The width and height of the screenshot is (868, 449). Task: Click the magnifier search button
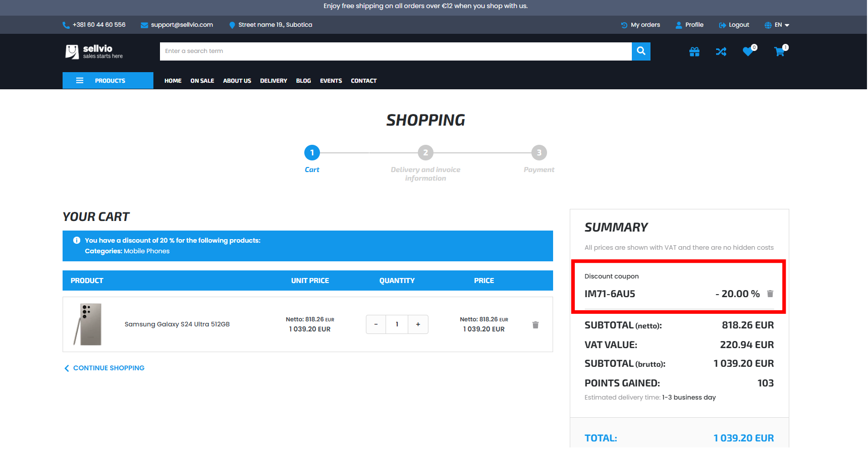click(641, 51)
